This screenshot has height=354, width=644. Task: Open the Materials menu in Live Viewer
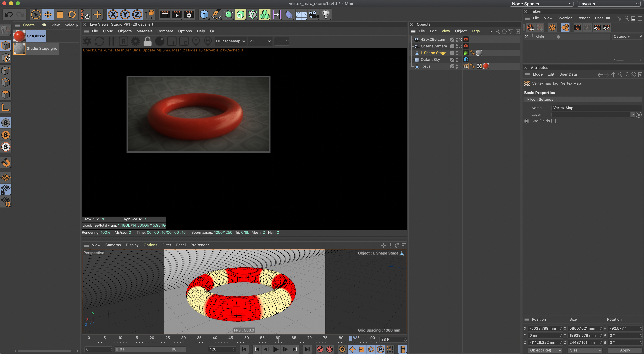pyautogui.click(x=144, y=31)
